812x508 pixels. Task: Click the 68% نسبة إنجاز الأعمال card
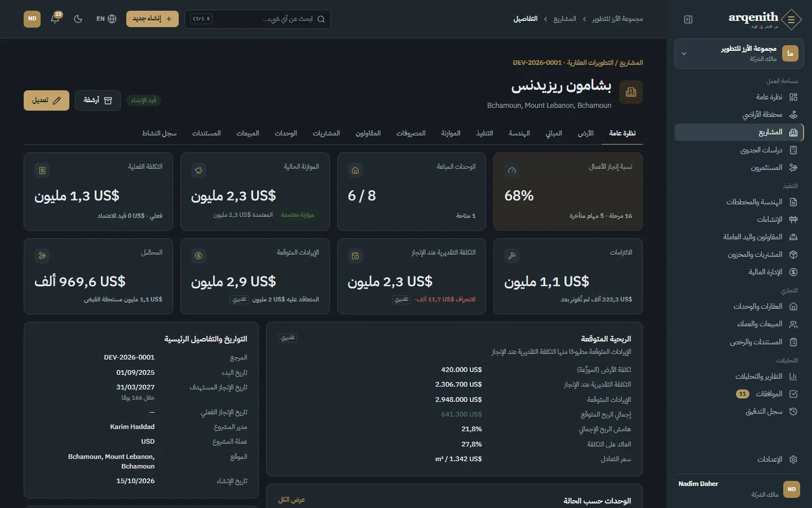click(568, 192)
